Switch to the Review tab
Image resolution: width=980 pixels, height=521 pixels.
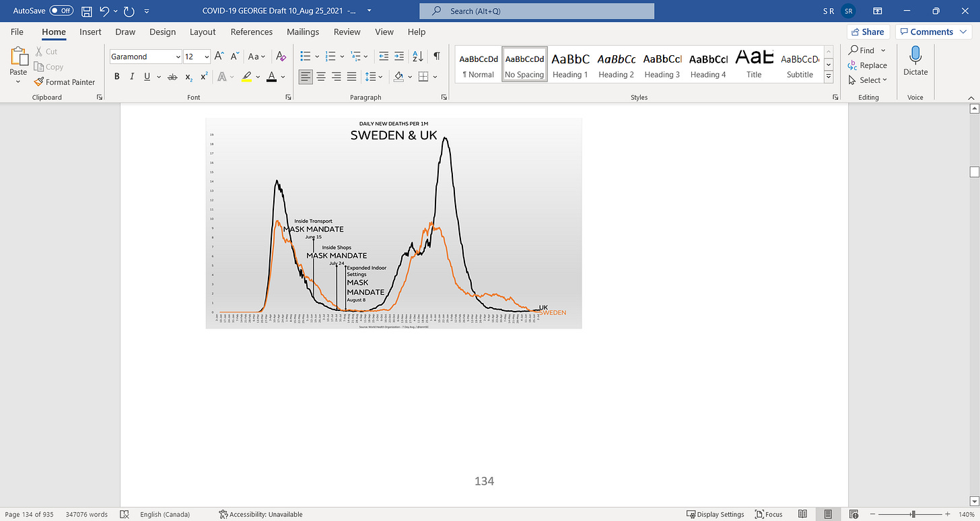click(347, 32)
